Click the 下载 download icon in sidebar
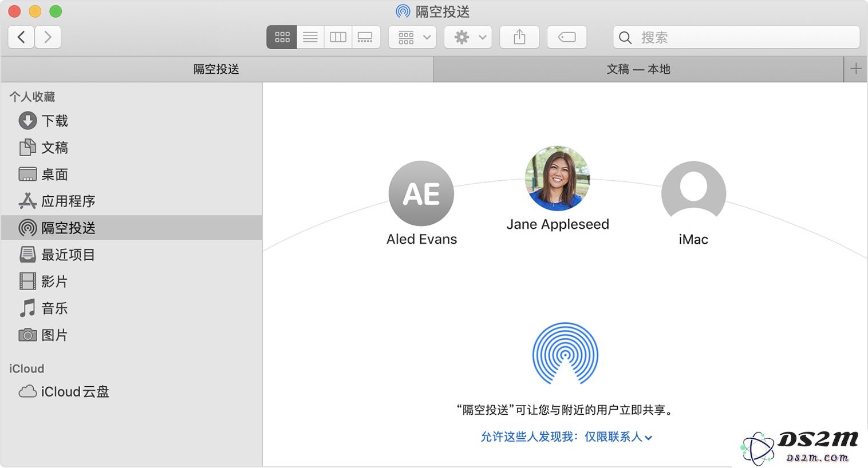This screenshot has width=868, height=468. (x=27, y=121)
